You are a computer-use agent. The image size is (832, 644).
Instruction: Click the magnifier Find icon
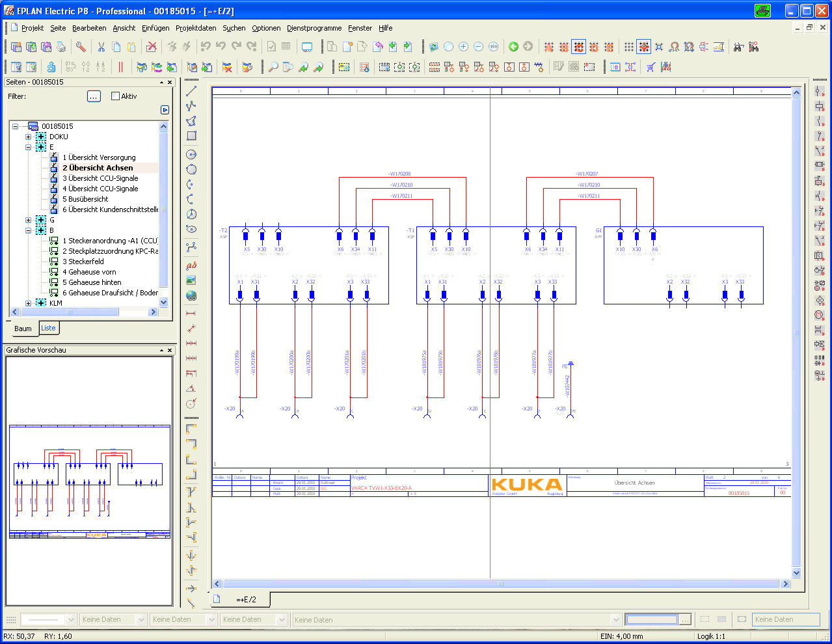tap(273, 67)
